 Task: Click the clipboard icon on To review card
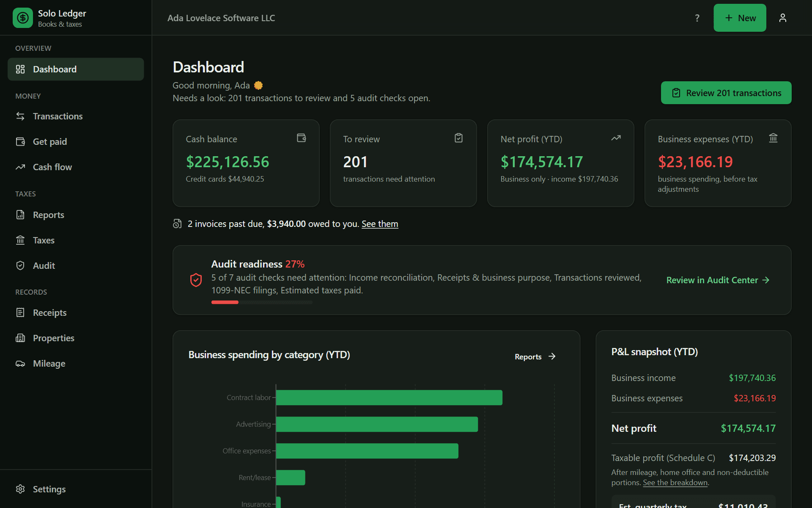tap(458, 138)
